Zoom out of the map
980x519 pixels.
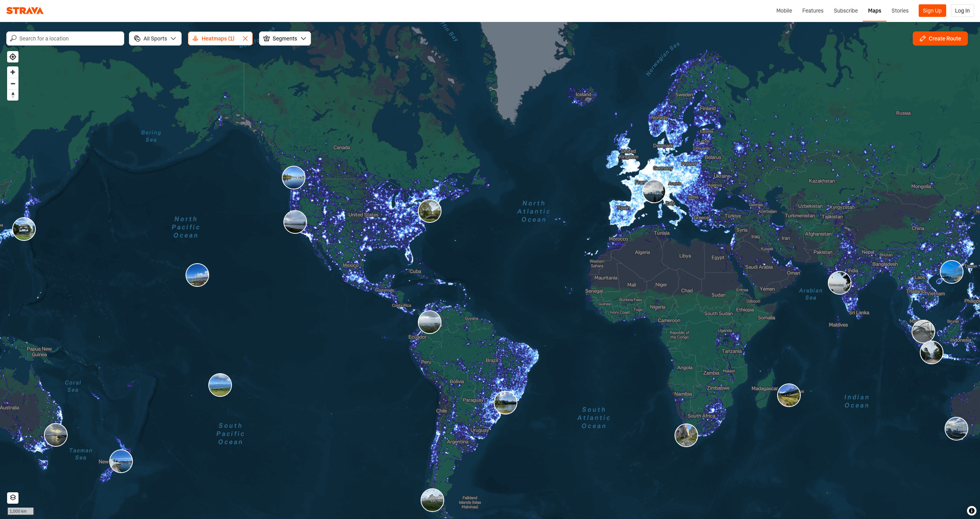click(13, 84)
